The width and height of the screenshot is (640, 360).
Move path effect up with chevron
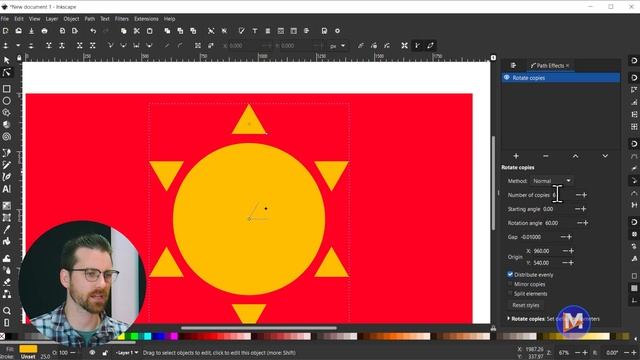pos(575,156)
